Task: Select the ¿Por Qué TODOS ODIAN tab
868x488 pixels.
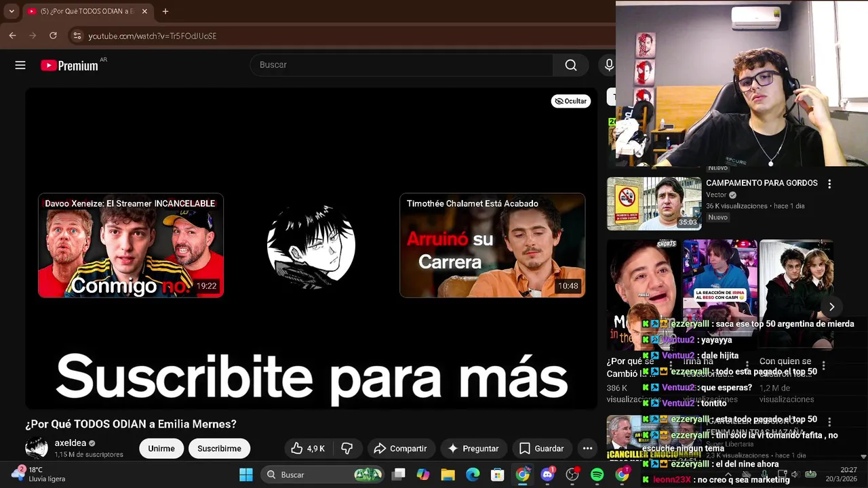Action: pos(87,11)
